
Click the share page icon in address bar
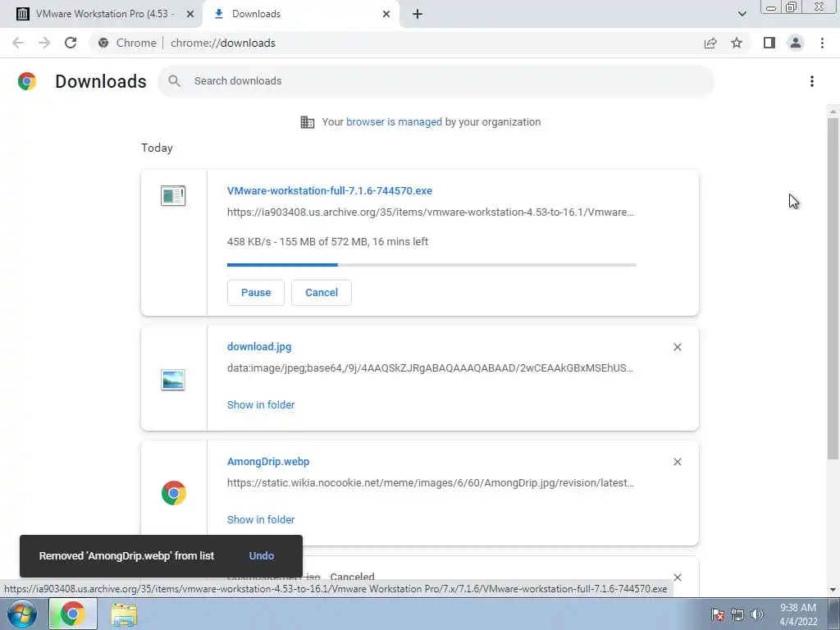coord(710,43)
